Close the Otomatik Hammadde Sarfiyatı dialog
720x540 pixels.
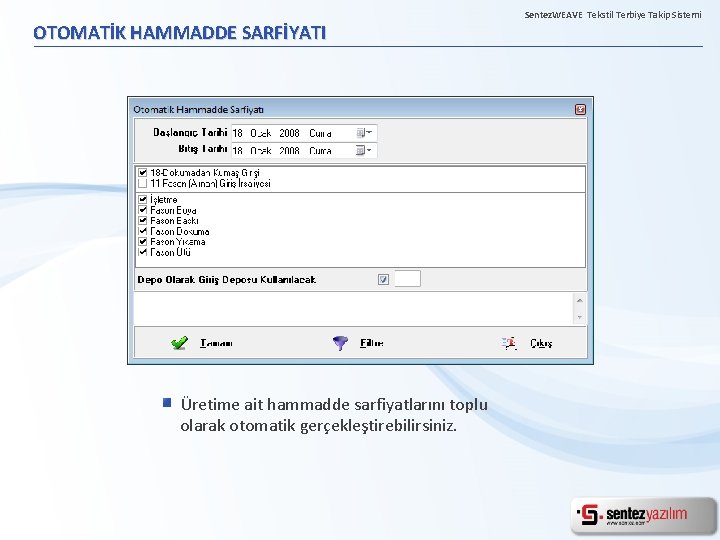580,109
